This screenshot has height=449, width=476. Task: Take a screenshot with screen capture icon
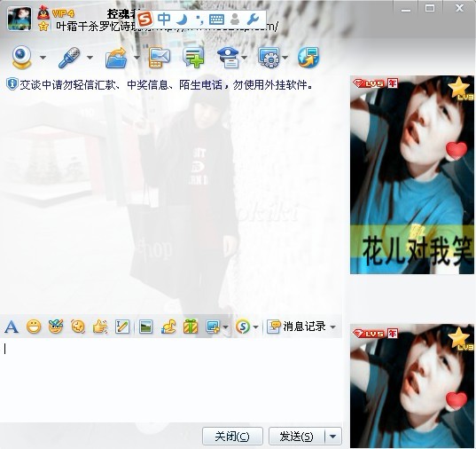coord(213,327)
